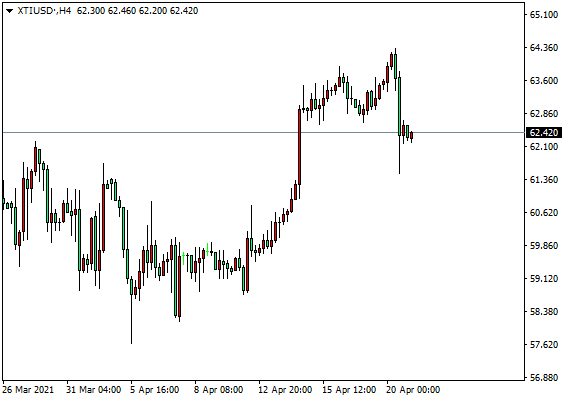Select the 12 Apr 20:00 time label
The width and height of the screenshot is (565, 401).
pyautogui.click(x=285, y=390)
